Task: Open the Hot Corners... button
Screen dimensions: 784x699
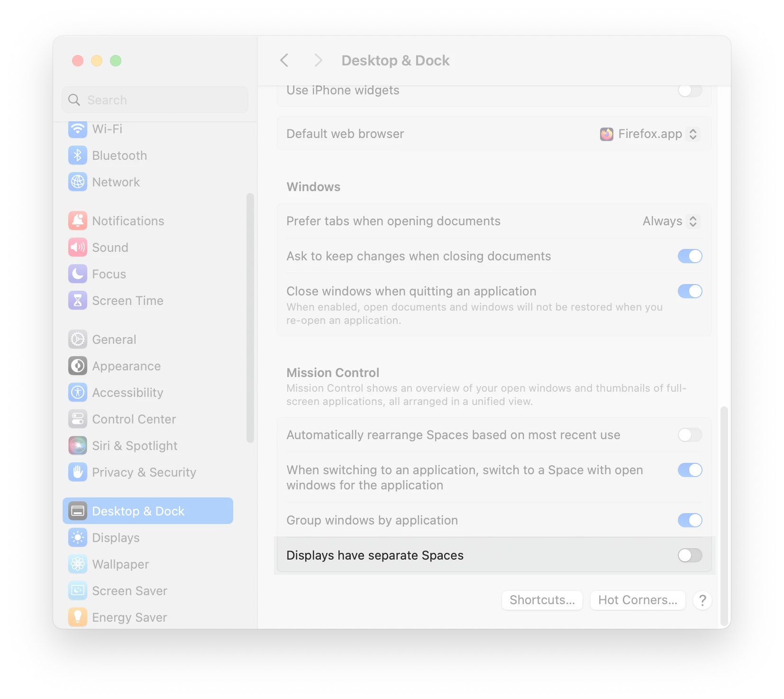Action: pos(638,600)
